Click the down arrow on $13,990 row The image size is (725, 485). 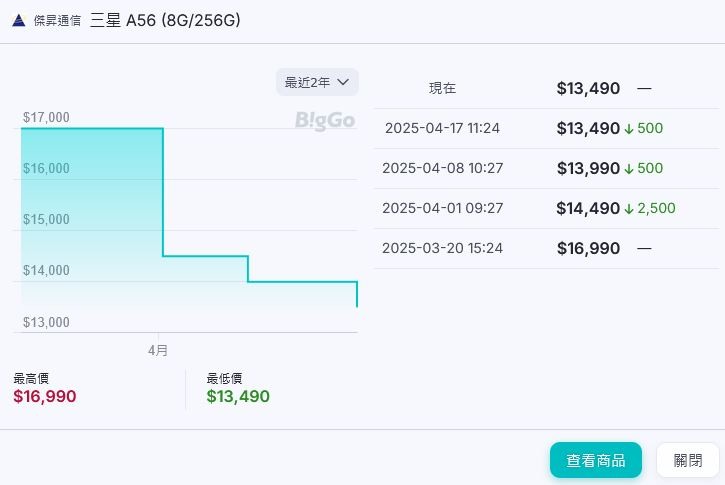pos(629,169)
